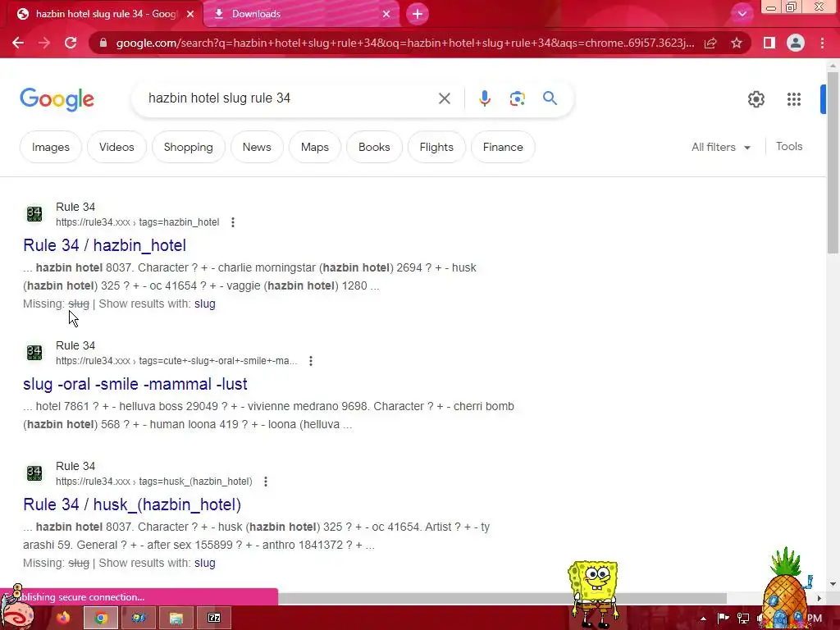
Task: Filter results by Maps
Action: [314, 147]
